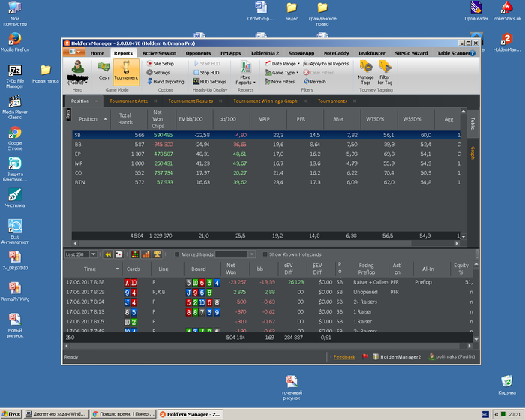Open the application menu button
This screenshot has height=420, width=525.
pyautogui.click(x=74, y=52)
